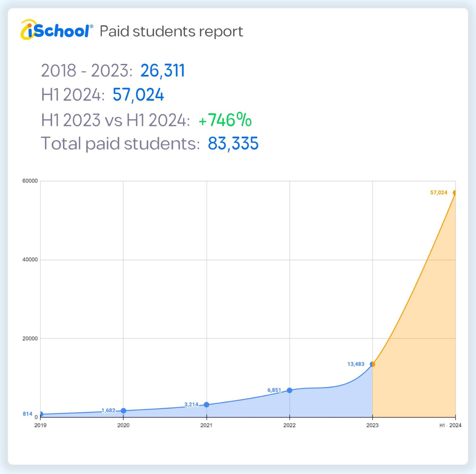This screenshot has width=476, height=474.
Task: Click the 83,335 total paid students value
Action: tap(233, 143)
